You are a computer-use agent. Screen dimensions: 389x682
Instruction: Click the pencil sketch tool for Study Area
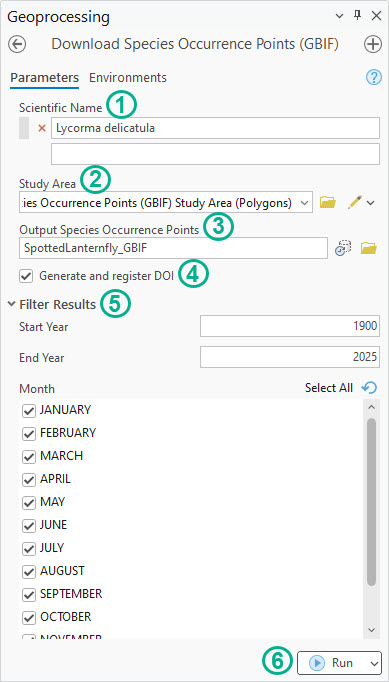tap(355, 202)
